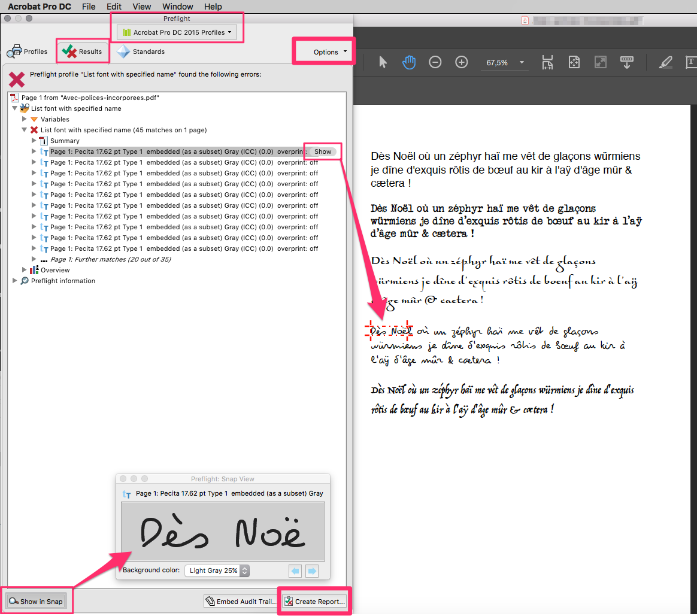The width and height of the screenshot is (697, 616).
Task: Open the Window menu
Action: coord(177,7)
